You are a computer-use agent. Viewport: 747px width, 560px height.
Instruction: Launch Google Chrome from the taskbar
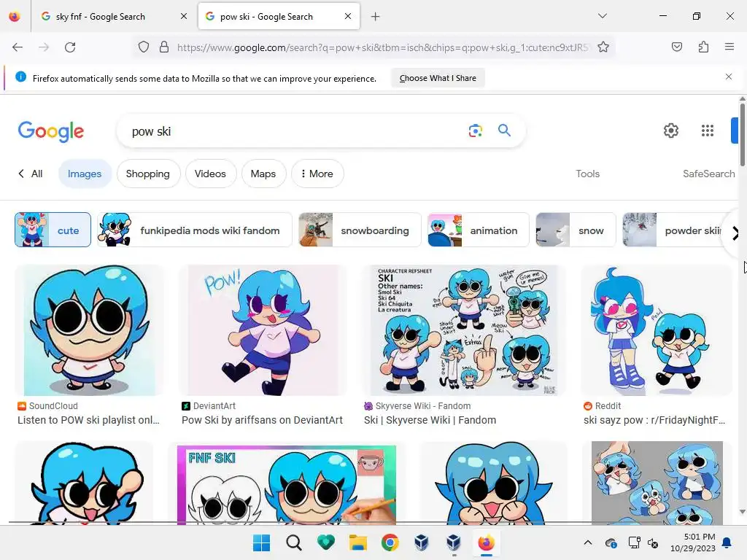(x=390, y=542)
